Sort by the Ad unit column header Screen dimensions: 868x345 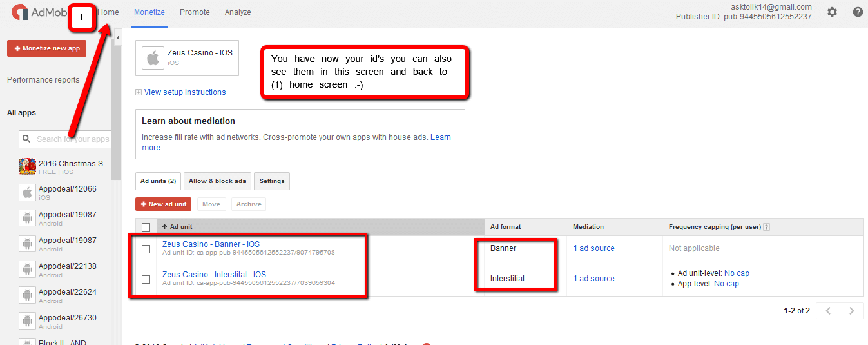pyautogui.click(x=177, y=227)
